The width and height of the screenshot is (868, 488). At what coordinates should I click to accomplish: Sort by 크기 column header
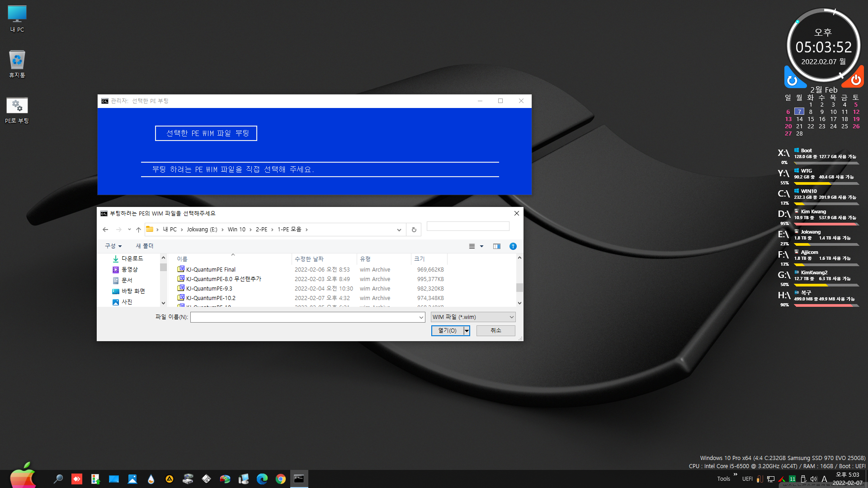point(429,259)
